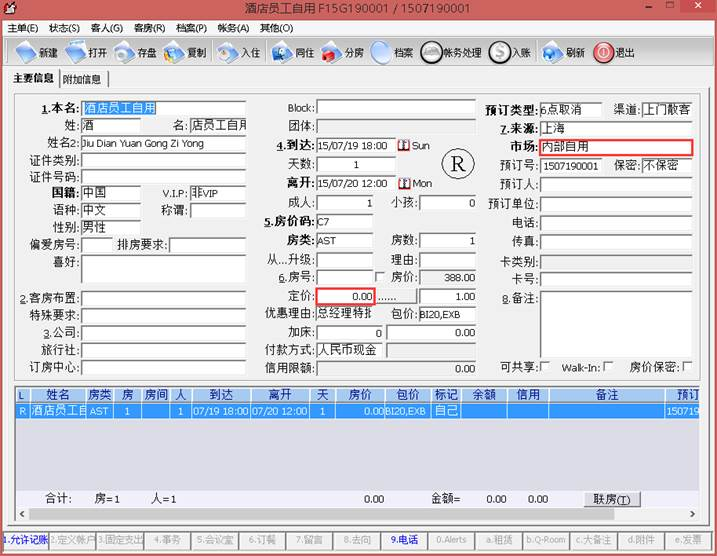
Task: Open the 帐务(A) menu
Action: point(233,28)
